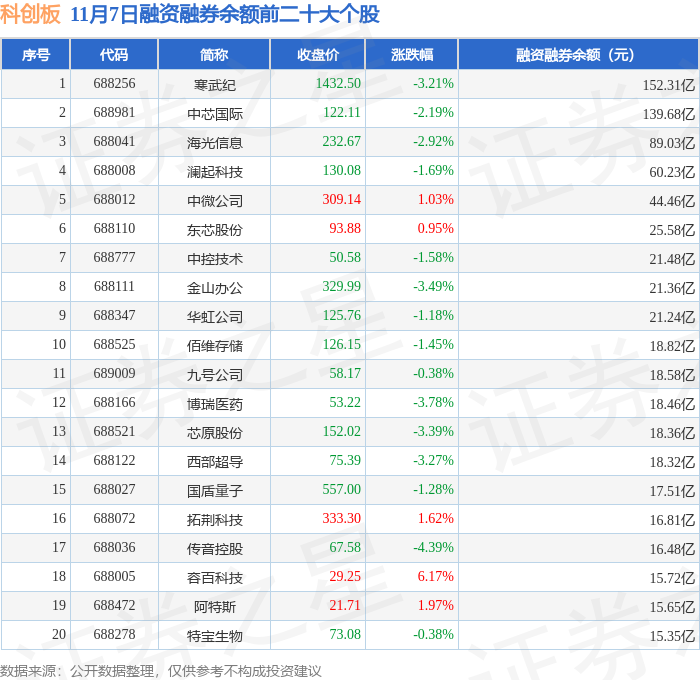Screen dimensions: 700x680
Task: Click change value -4.39%
Action: (x=433, y=548)
